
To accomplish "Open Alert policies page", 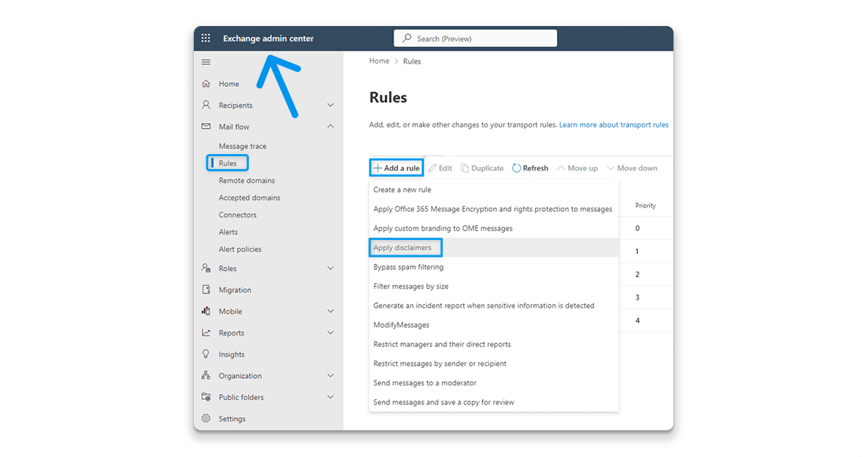I will pos(240,249).
